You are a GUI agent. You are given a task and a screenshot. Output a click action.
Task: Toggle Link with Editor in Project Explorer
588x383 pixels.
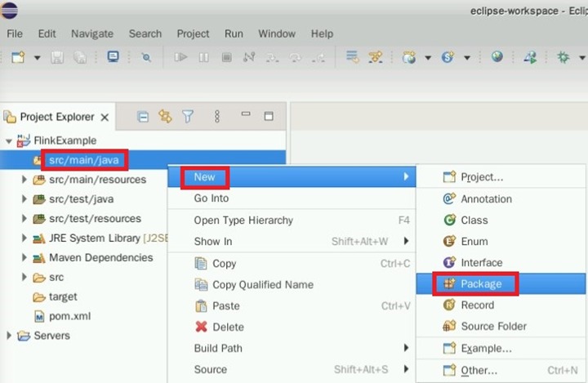coord(165,117)
